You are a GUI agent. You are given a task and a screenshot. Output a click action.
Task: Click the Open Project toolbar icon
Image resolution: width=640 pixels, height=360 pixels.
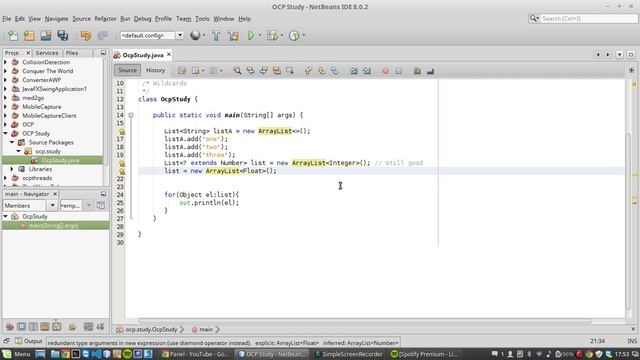pyautogui.click(x=46, y=36)
